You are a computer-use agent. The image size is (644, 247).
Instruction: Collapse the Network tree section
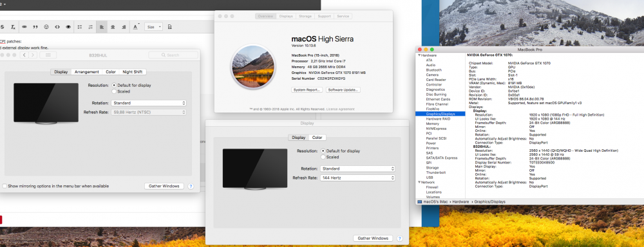(x=419, y=182)
